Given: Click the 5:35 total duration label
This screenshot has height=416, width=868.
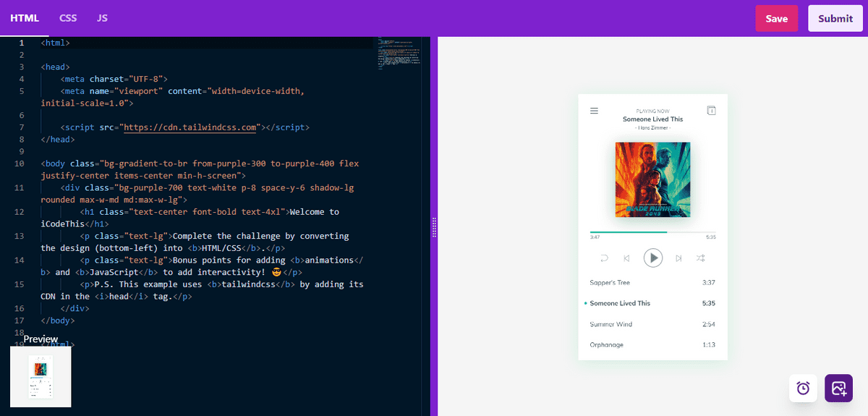Looking at the screenshot, I should [x=710, y=237].
